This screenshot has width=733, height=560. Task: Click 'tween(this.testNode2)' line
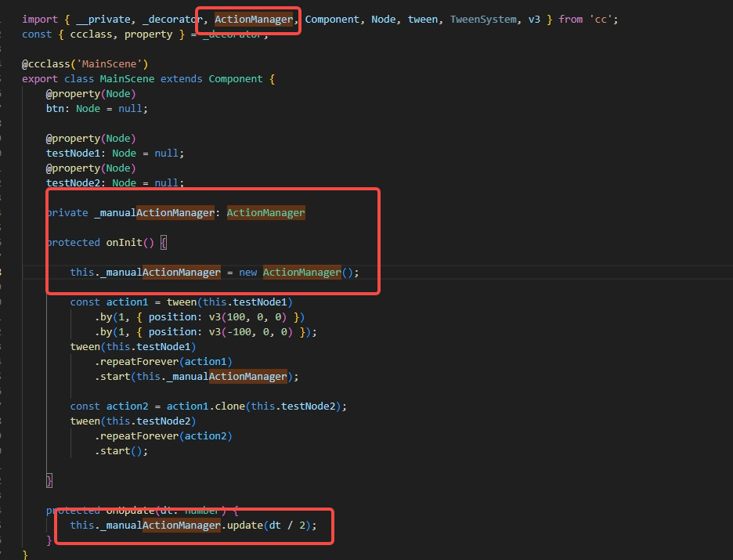[133, 421]
